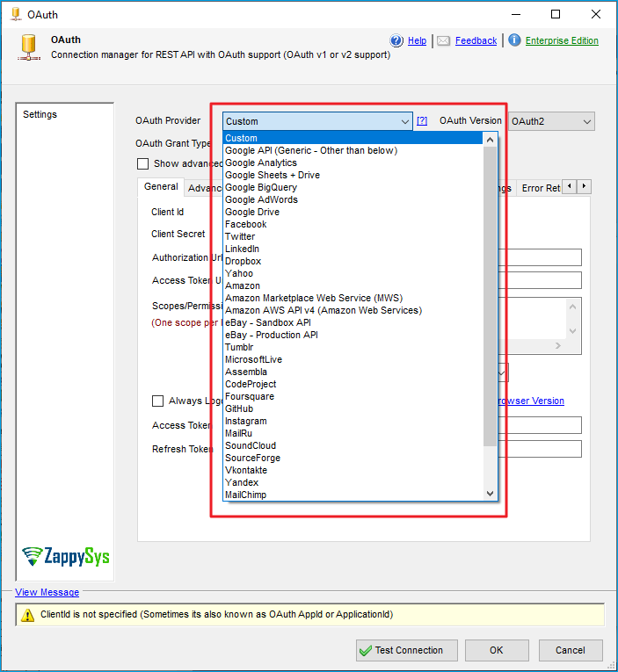The height and width of the screenshot is (672, 618).
Task: Click the Scopes box scroll-up arrow
Action: (x=572, y=307)
